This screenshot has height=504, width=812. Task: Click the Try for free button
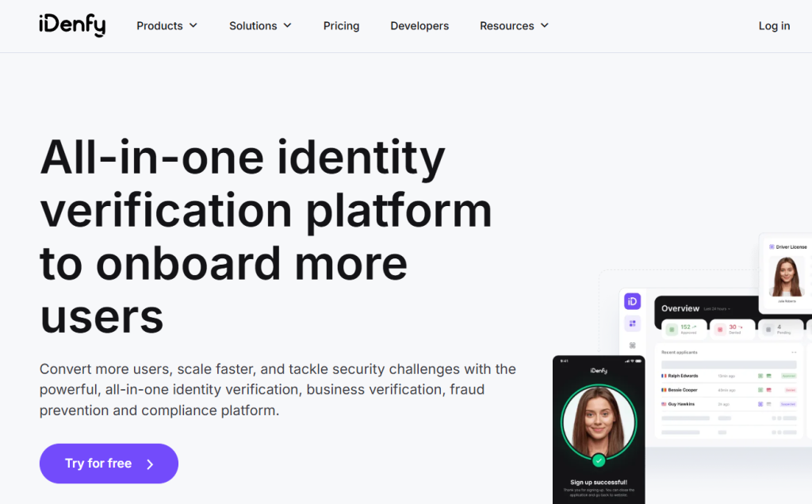109,464
